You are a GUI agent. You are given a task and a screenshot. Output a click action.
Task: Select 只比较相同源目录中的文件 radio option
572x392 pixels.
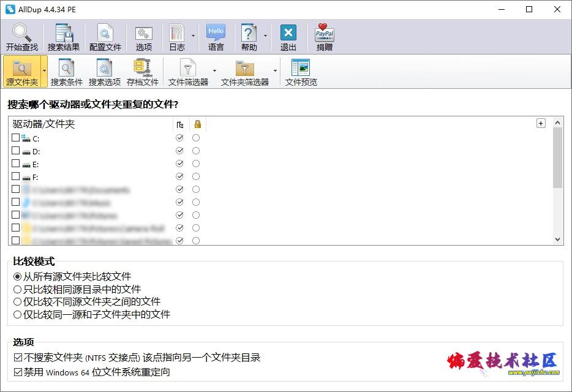pos(77,290)
